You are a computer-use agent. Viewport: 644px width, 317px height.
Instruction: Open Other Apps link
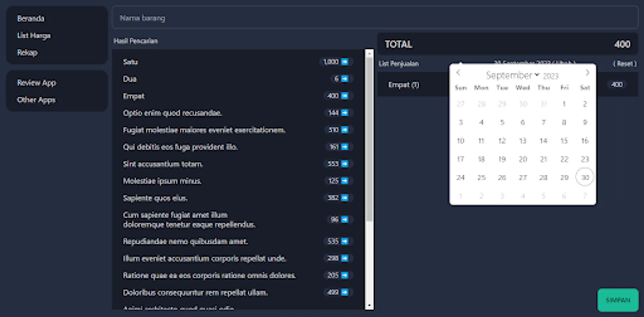(36, 100)
